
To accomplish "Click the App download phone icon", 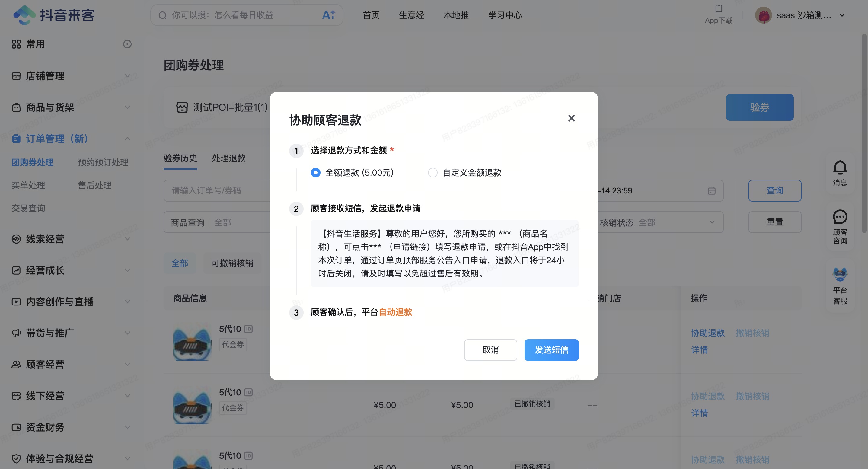I will click(718, 9).
